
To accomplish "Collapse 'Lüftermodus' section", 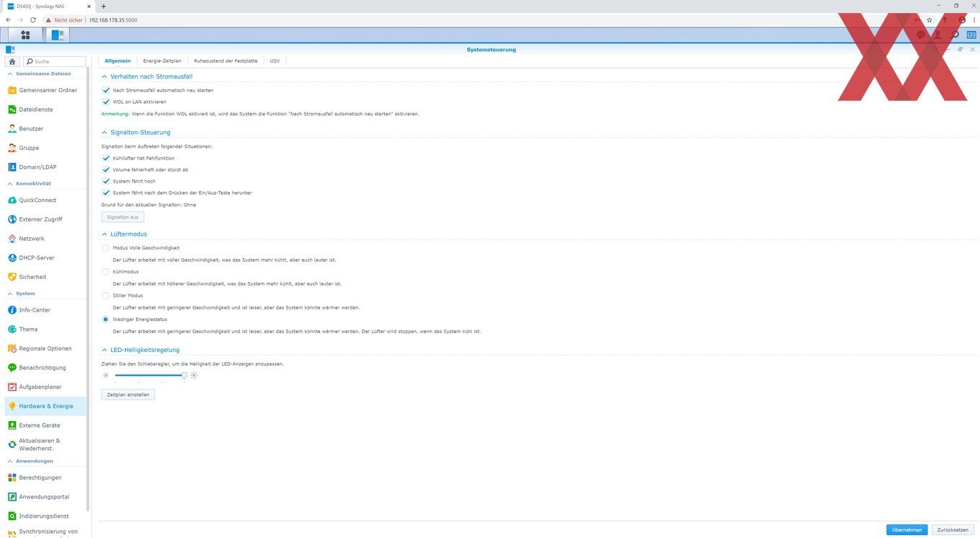I will click(104, 234).
